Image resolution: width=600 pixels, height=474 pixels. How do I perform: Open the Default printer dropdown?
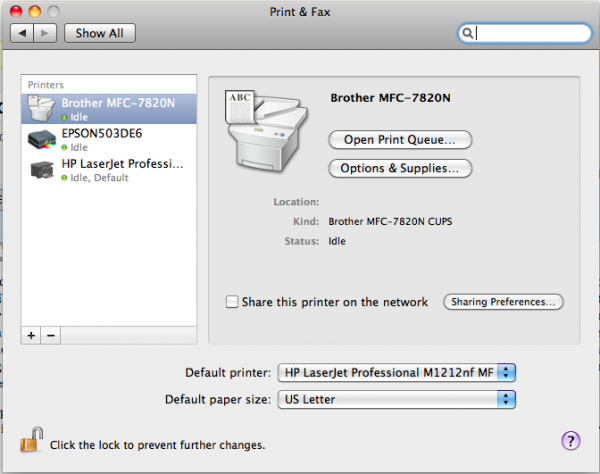tap(396, 373)
